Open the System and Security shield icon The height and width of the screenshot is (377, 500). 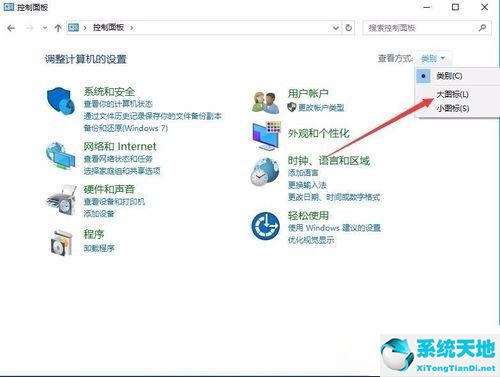click(x=60, y=101)
